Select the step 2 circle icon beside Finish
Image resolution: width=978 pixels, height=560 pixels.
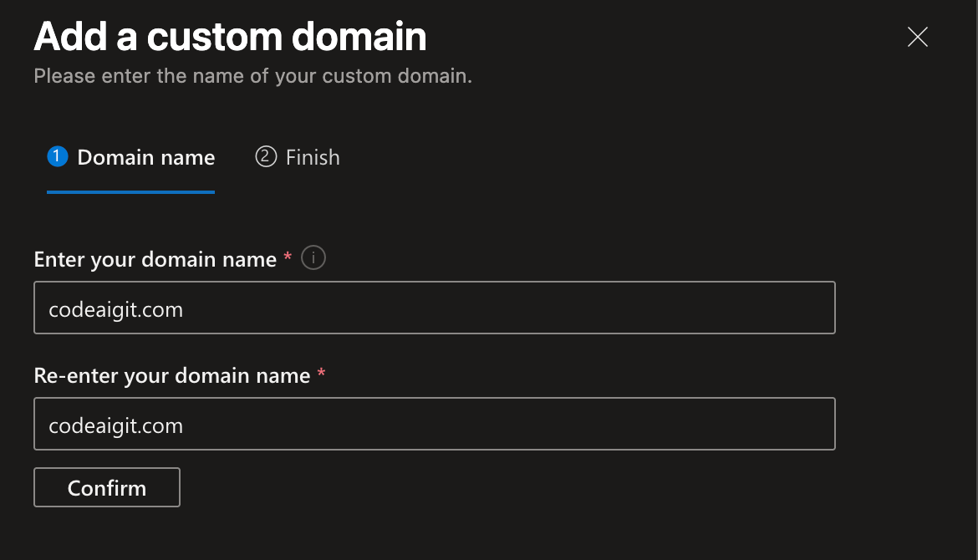click(266, 156)
